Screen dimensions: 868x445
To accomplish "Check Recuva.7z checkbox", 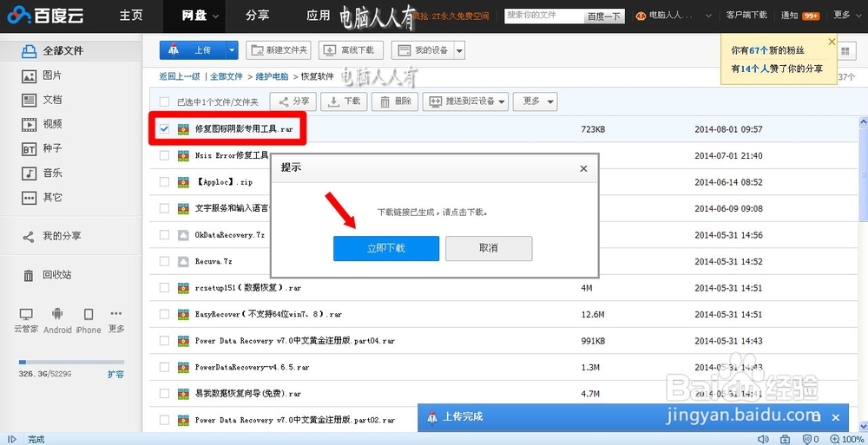I will point(164,261).
